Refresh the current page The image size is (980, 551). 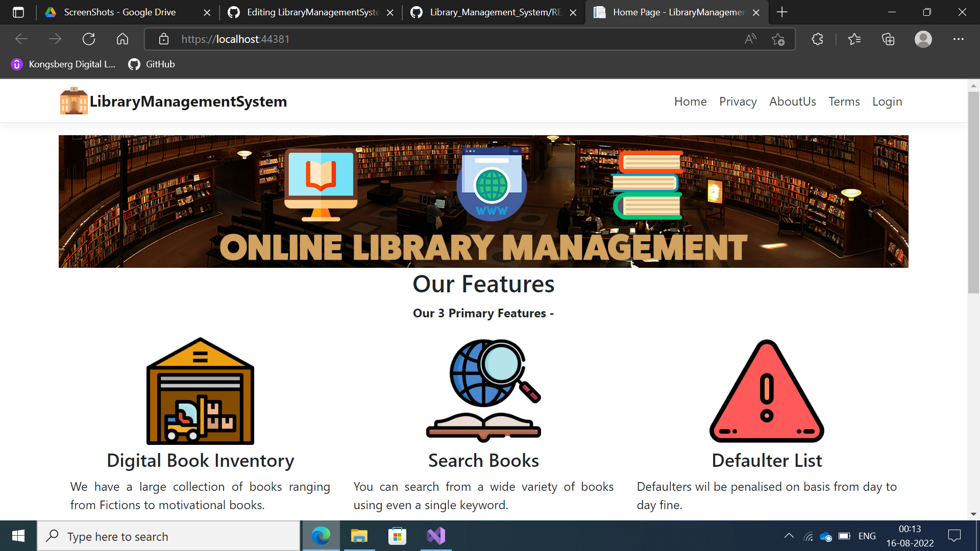pos(89,39)
